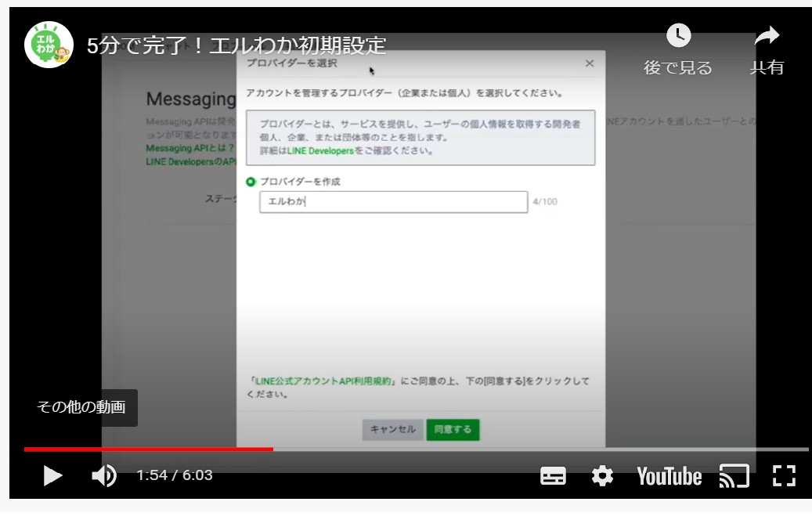Viewport: 812px width, 527px height.
Task: Click その他の動画 button
Action: (81, 407)
